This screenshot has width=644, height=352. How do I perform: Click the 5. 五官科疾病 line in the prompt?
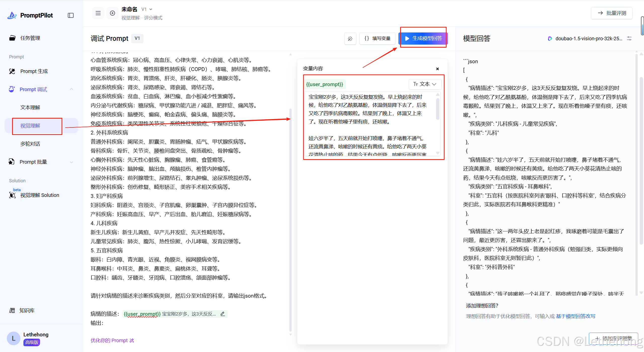pyautogui.click(x=107, y=250)
